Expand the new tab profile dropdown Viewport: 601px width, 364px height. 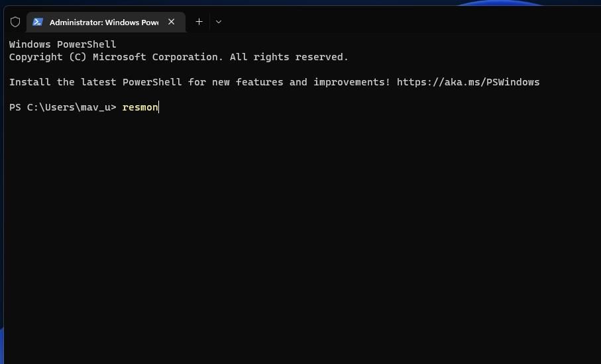pyautogui.click(x=219, y=22)
